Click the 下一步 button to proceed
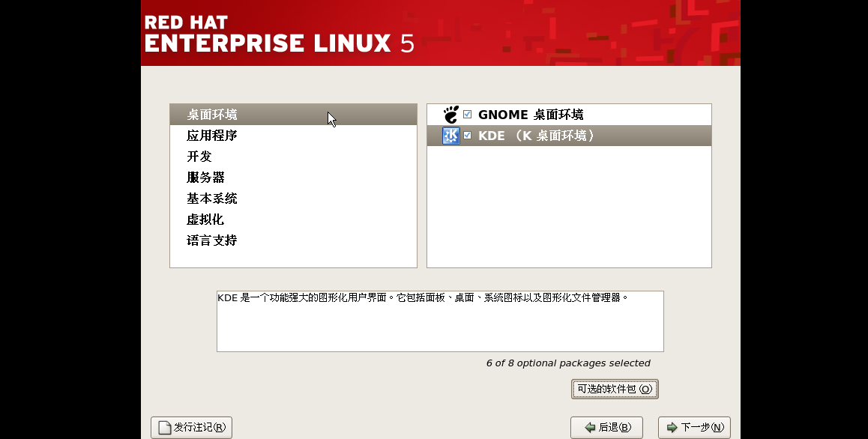868x439 pixels. pos(694,427)
